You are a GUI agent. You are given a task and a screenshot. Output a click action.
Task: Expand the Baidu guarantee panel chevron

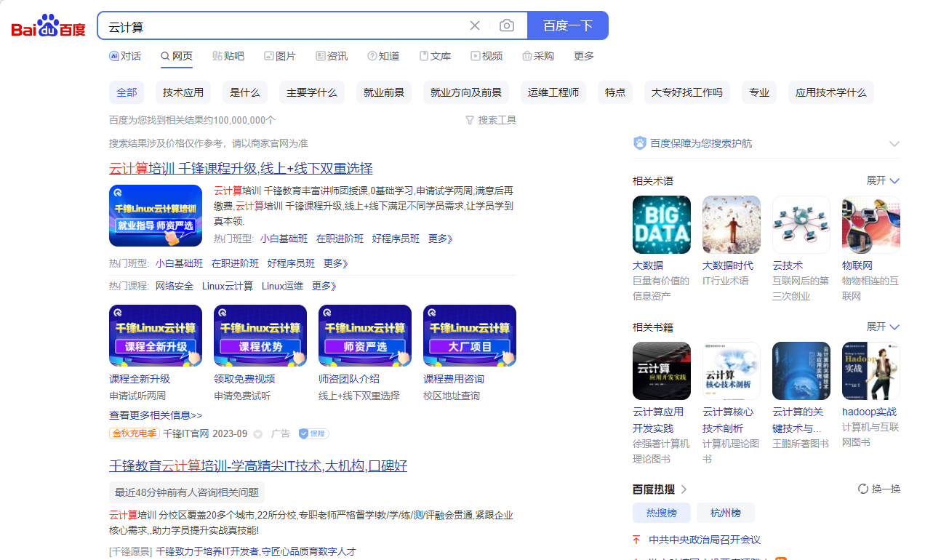click(x=894, y=143)
